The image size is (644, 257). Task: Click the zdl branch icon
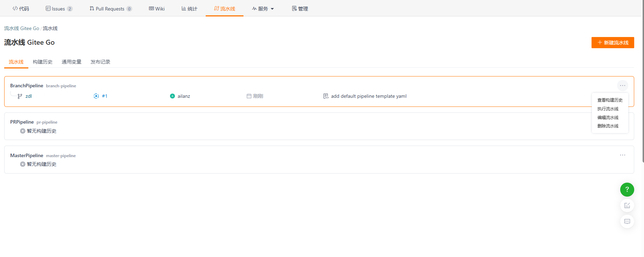pos(20,96)
